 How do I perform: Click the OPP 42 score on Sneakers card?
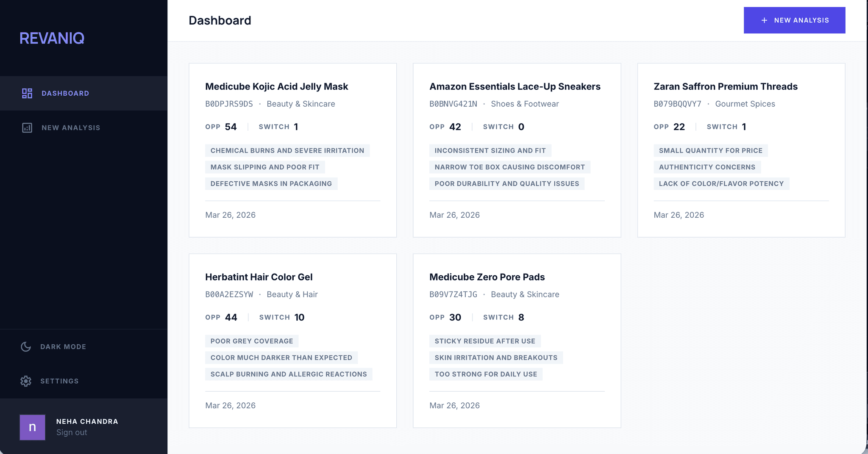(445, 127)
